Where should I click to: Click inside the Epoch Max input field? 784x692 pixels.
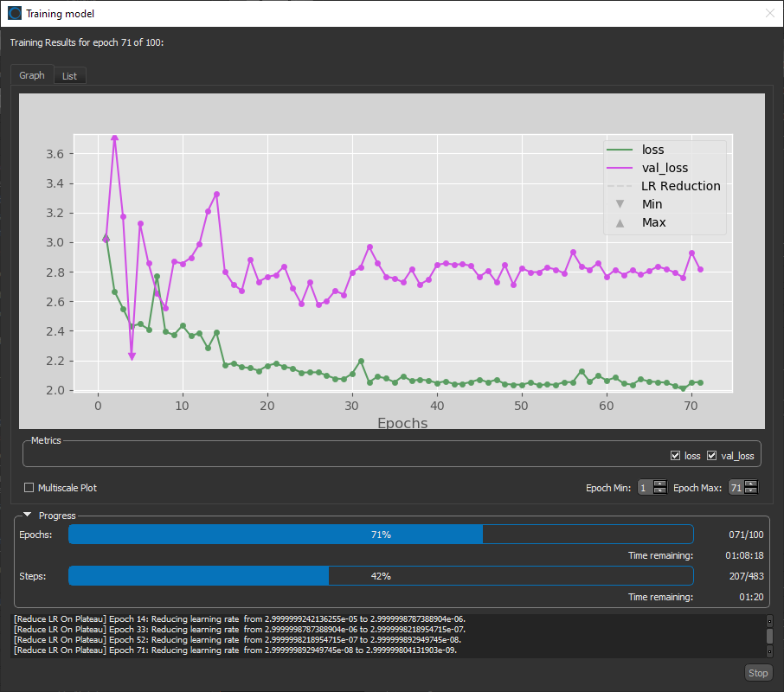click(x=736, y=488)
